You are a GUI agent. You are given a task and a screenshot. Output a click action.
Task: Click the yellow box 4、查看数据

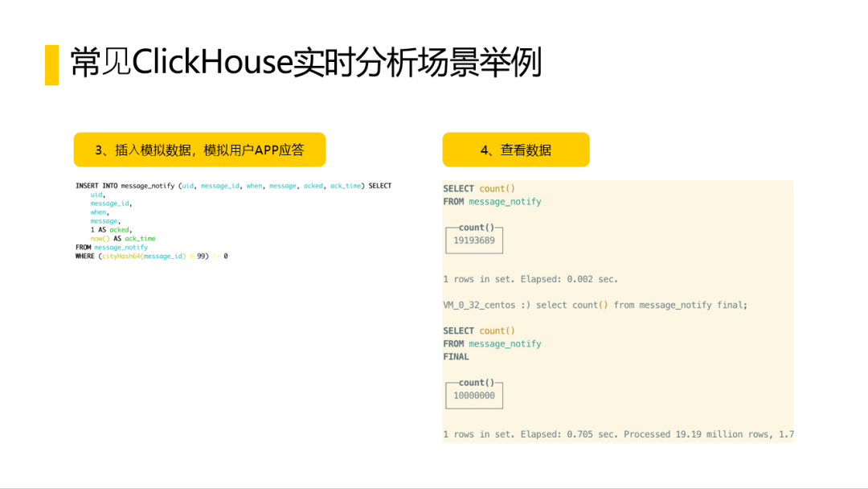coord(516,150)
